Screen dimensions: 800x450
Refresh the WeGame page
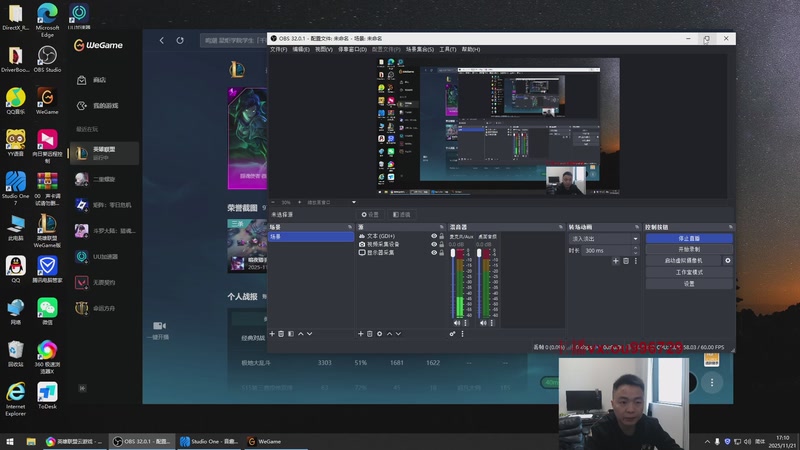pyautogui.click(x=180, y=40)
